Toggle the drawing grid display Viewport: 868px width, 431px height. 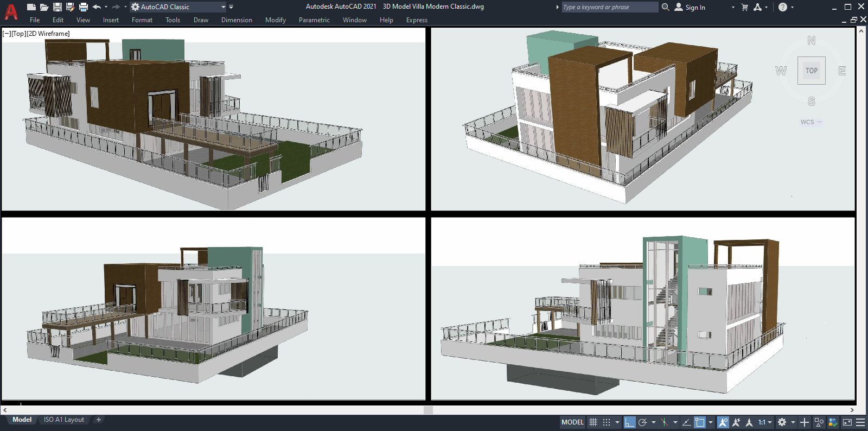[x=593, y=422]
